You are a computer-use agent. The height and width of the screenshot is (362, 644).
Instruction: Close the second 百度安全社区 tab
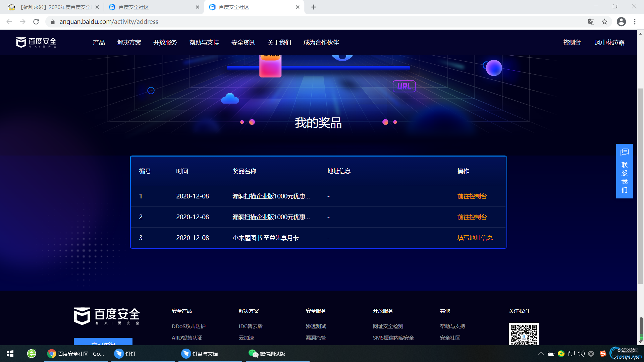(x=197, y=7)
